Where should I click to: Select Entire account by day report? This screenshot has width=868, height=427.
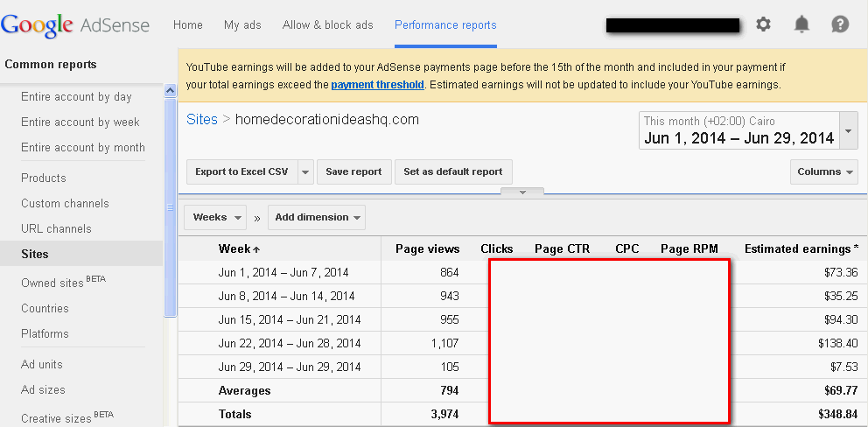(76, 97)
